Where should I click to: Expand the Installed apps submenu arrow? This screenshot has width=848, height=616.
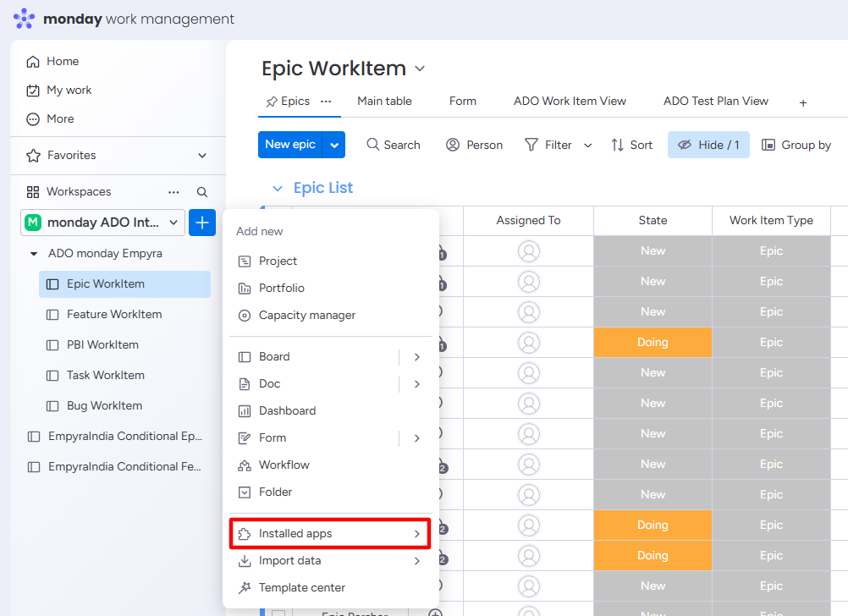tap(417, 534)
